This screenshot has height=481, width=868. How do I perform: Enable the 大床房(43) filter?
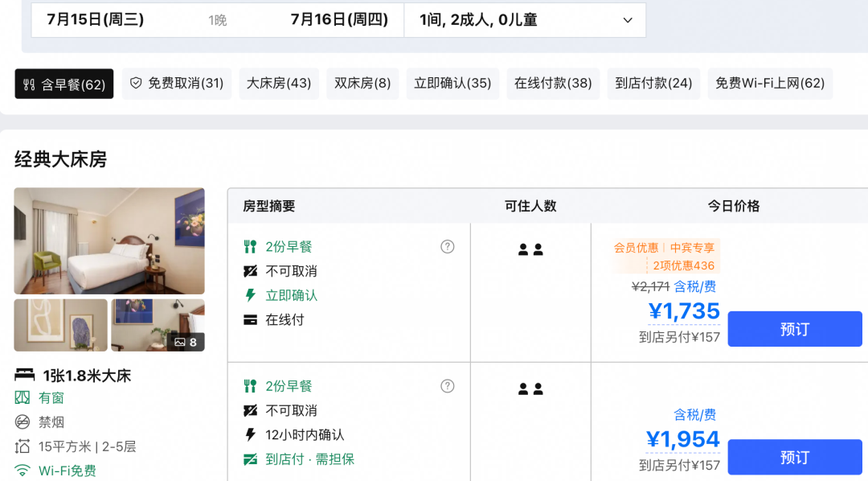coord(279,84)
